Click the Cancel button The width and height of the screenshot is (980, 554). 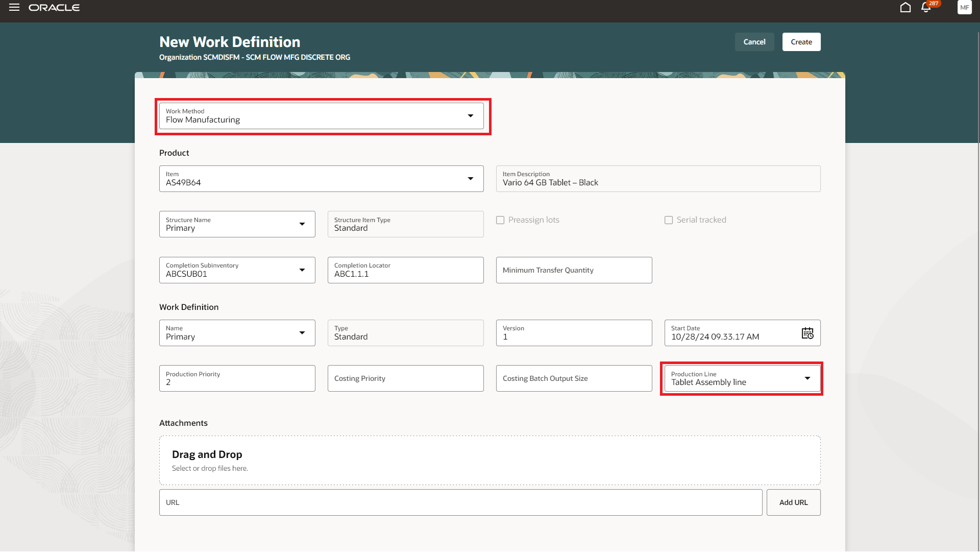[754, 42]
